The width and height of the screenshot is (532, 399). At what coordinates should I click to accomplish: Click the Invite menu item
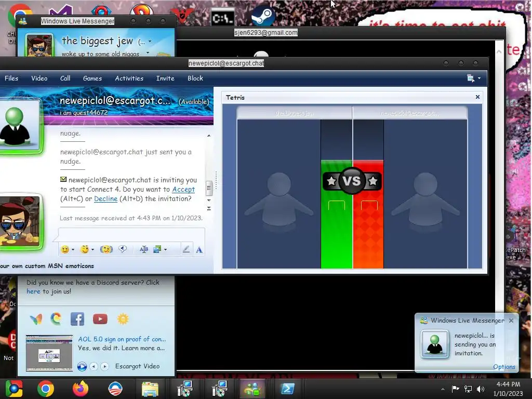point(165,78)
